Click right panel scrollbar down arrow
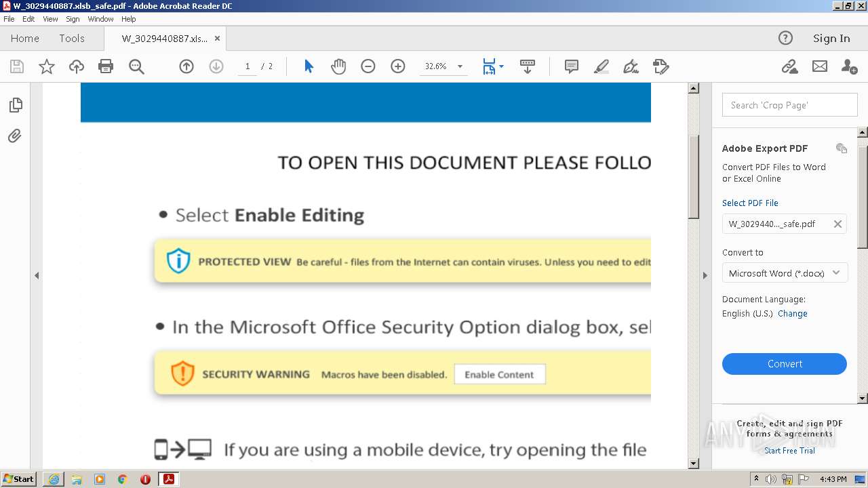868x488 pixels. pyautogui.click(x=863, y=399)
